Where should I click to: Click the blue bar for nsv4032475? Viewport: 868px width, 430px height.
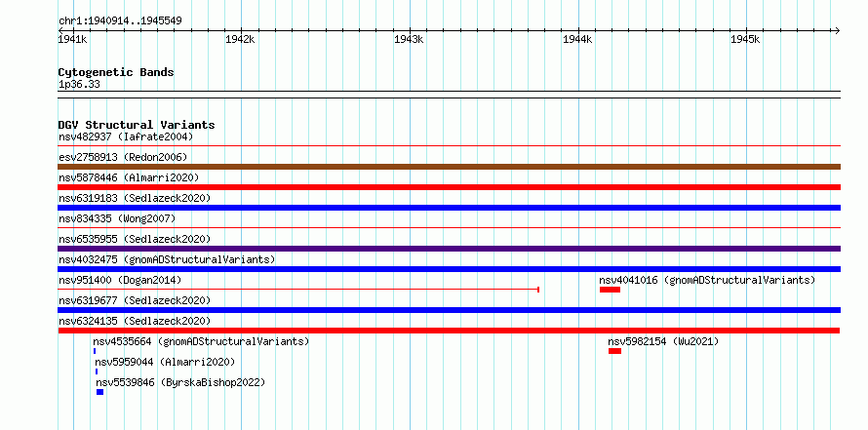pos(449,269)
